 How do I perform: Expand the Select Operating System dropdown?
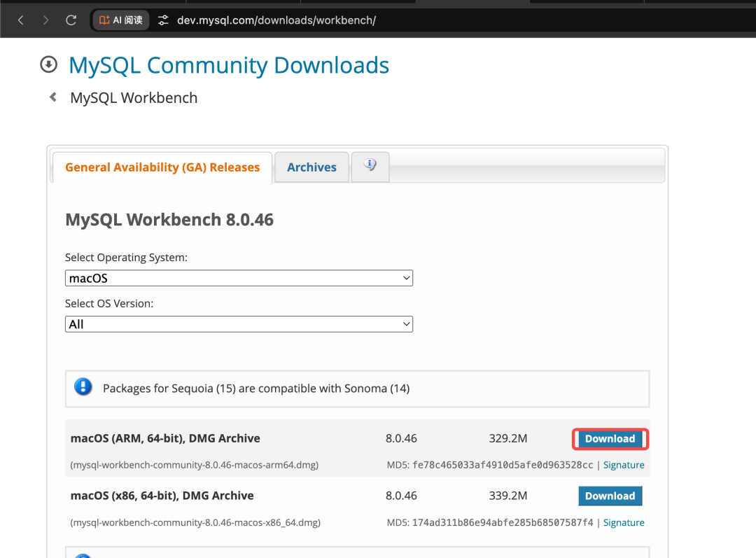pos(239,278)
